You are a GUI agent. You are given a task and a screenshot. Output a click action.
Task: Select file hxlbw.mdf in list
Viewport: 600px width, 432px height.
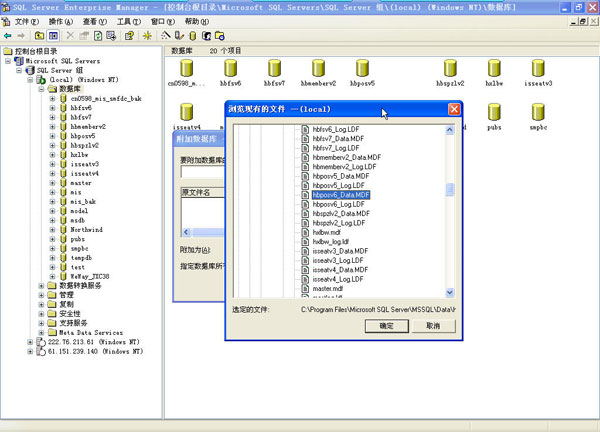[x=326, y=232]
